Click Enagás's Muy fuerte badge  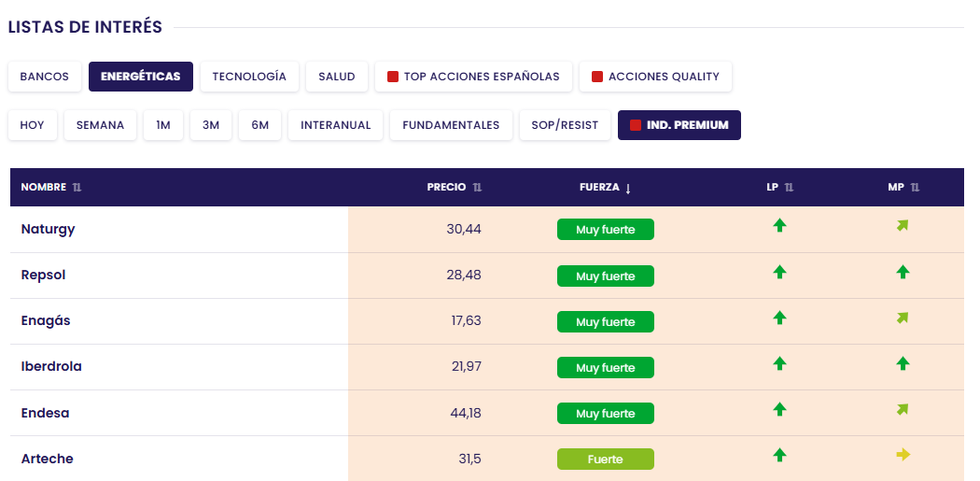tap(606, 321)
